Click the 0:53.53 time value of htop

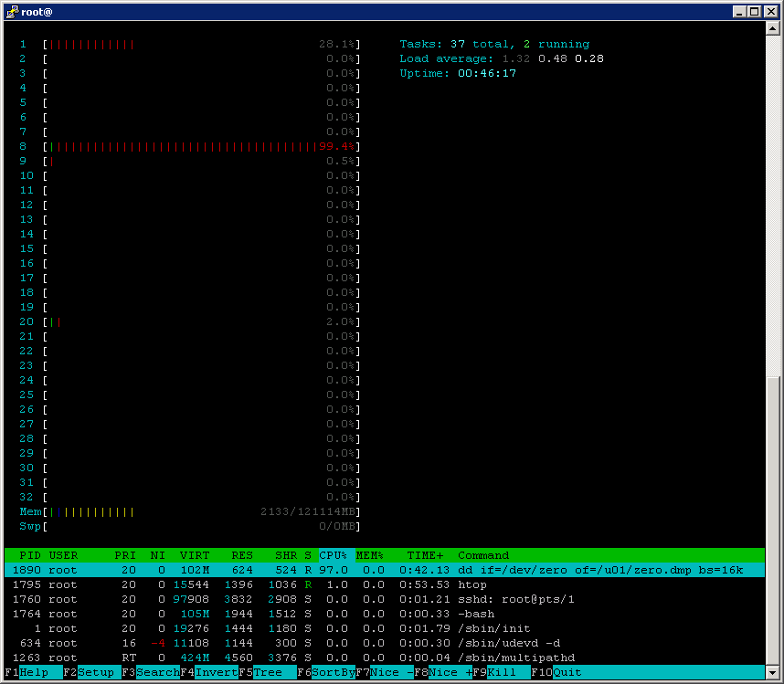pyautogui.click(x=425, y=584)
